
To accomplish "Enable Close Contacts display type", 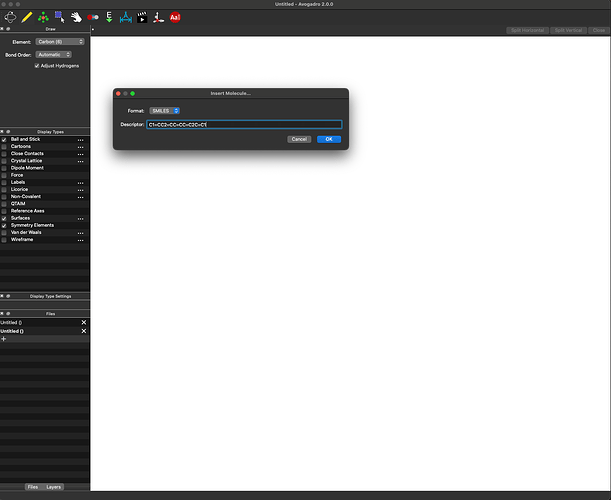I will [4, 154].
